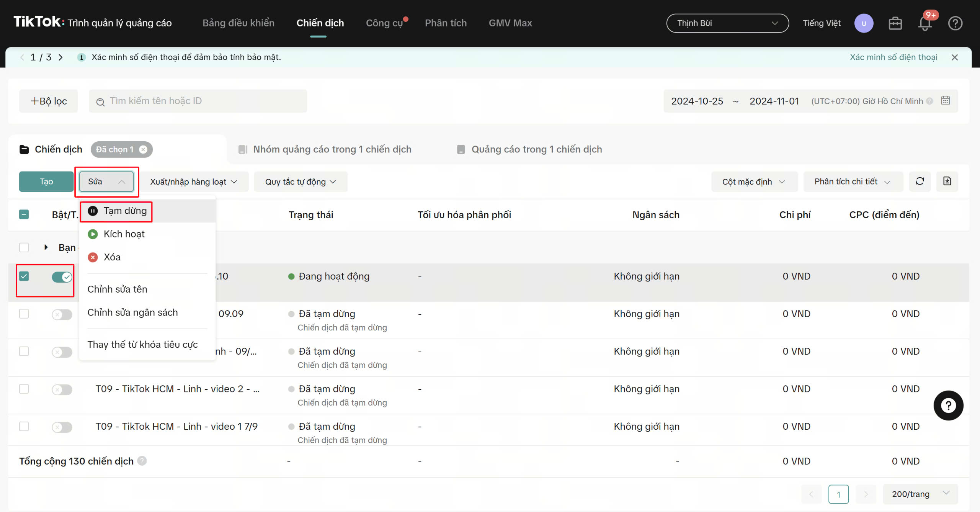Click the Tạo create button

(46, 182)
